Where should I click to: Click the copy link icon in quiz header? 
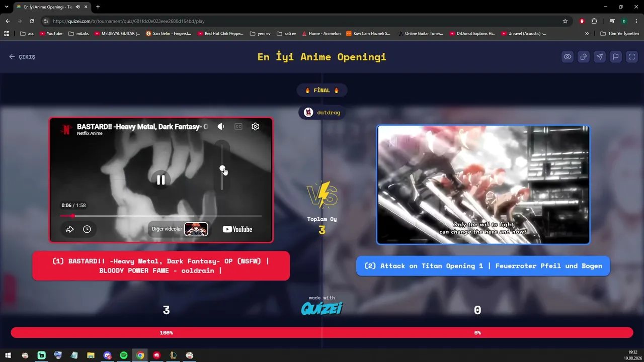pos(584,57)
